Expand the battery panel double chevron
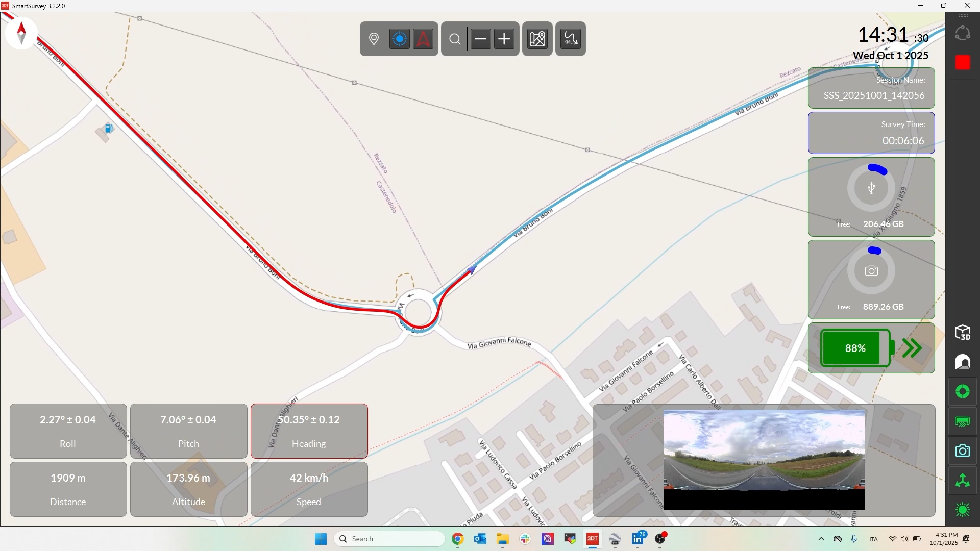Screen dimensions: 980x551 (913, 348)
